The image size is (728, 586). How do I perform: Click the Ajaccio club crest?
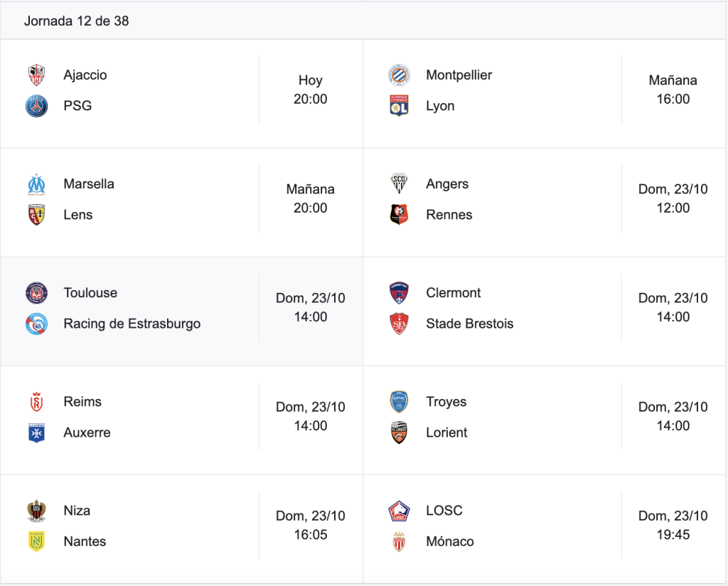[x=36, y=75]
